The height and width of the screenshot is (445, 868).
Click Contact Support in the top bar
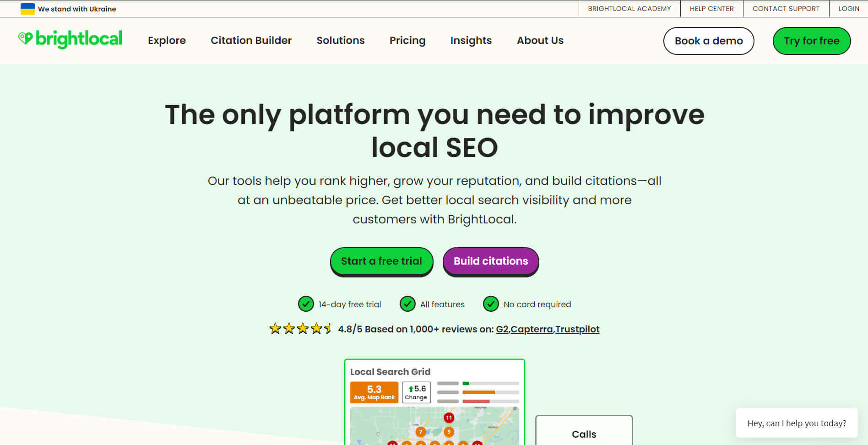[x=786, y=9]
